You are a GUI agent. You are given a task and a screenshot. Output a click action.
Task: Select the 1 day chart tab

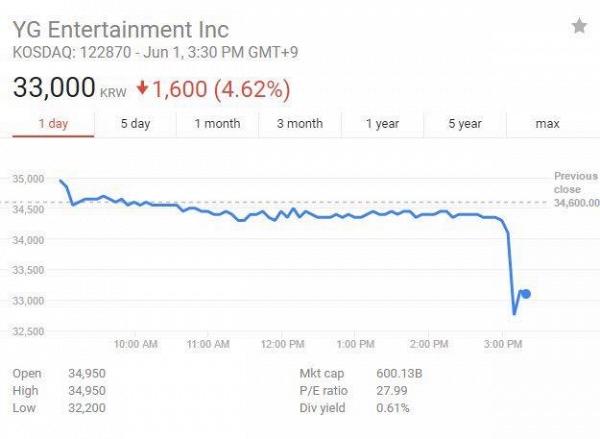tap(53, 124)
